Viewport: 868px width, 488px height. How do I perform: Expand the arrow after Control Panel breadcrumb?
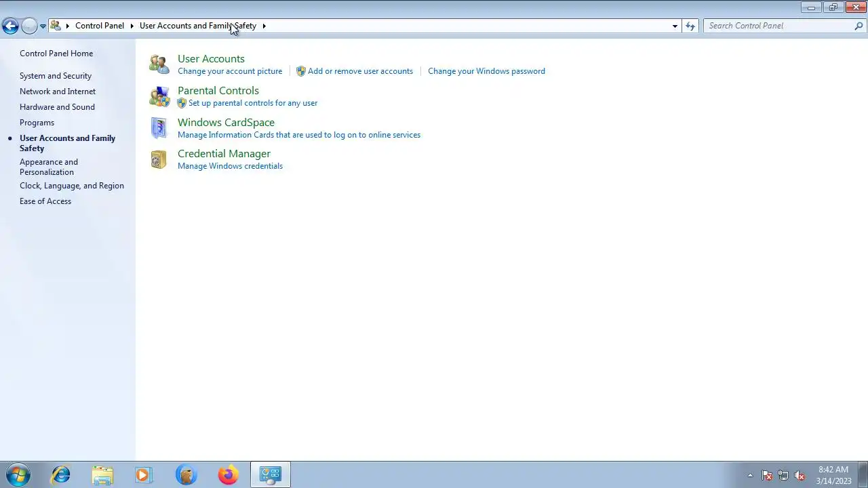tap(132, 26)
